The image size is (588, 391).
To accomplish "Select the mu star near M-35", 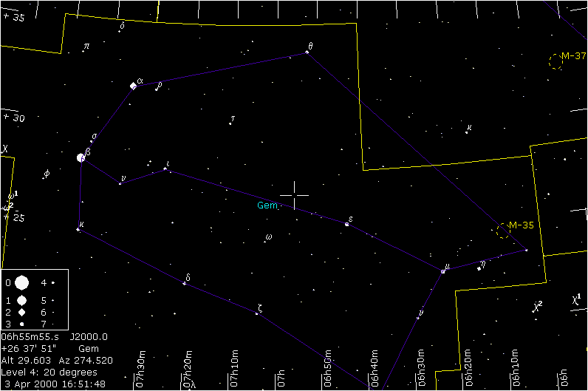I will (443, 272).
